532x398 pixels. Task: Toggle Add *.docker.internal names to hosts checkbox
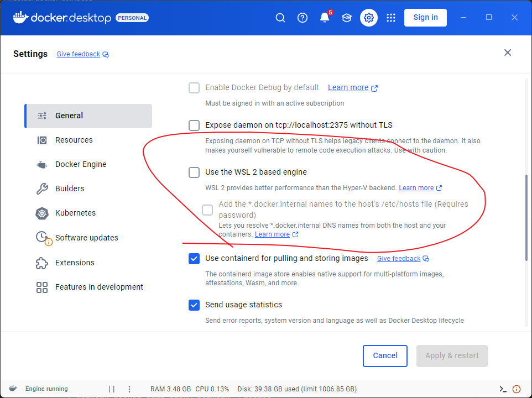point(207,210)
